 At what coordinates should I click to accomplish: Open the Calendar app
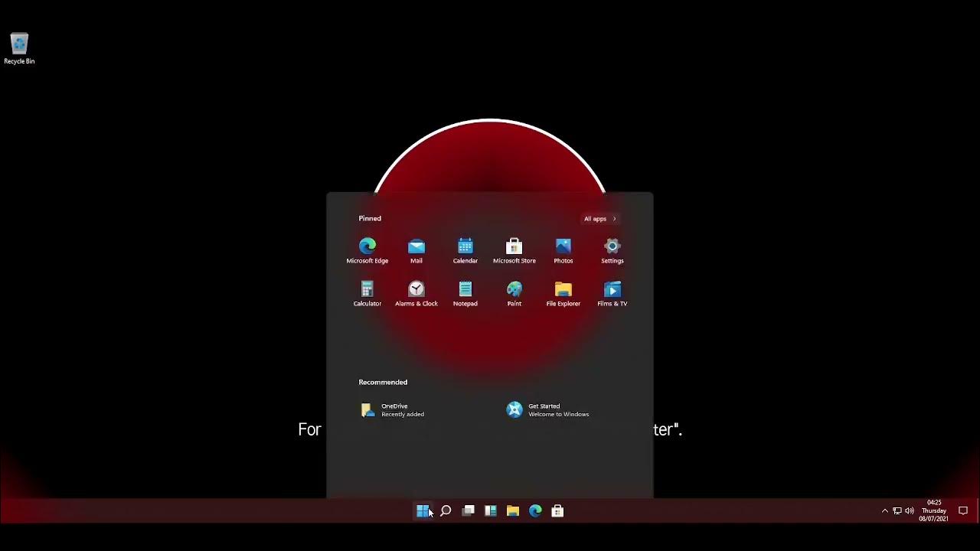(x=465, y=251)
